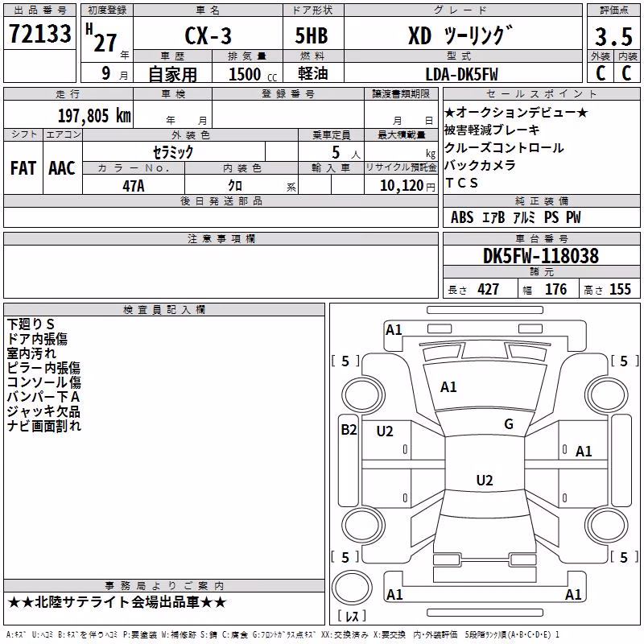
Task: Click inspector note ピラー内張傷
Action: coord(43,367)
